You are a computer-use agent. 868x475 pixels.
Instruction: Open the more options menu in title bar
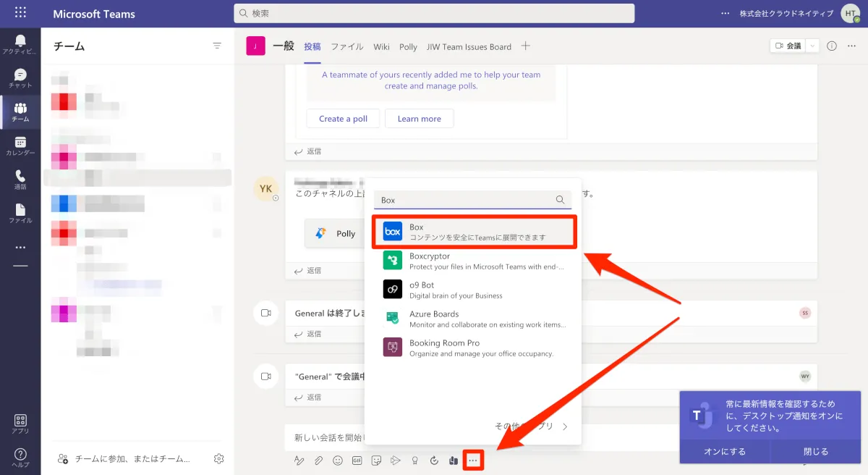(x=726, y=13)
